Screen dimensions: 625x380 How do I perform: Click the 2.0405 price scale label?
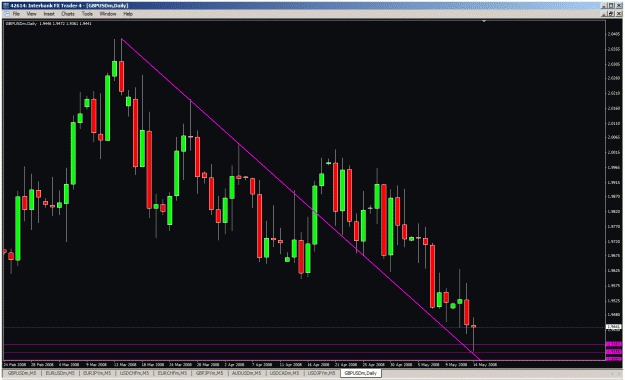click(x=614, y=34)
